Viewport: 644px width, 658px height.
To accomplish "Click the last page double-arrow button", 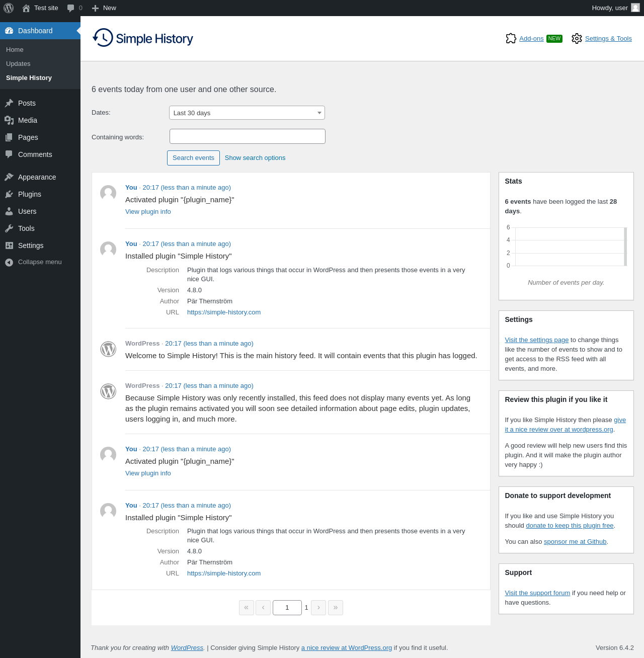I will point(336,608).
